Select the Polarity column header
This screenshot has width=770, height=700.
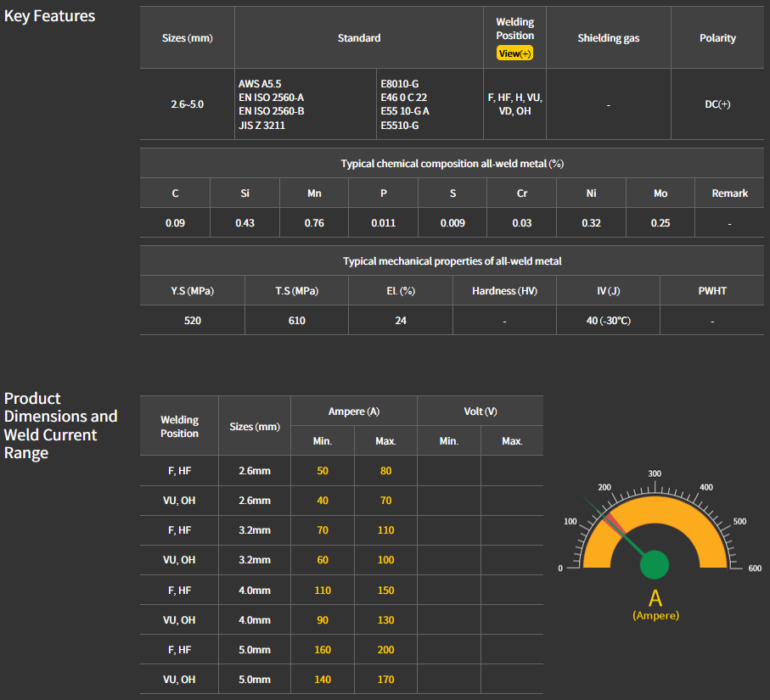717,38
